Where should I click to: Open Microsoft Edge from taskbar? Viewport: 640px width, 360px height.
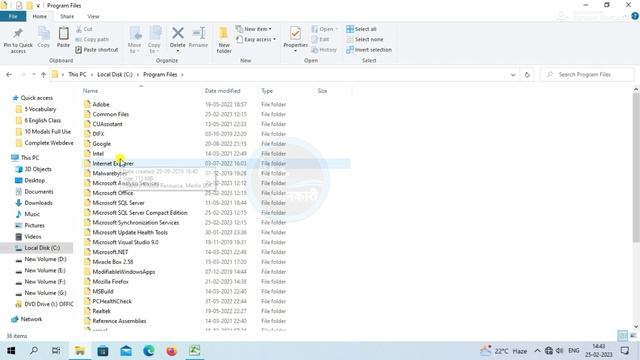point(149,351)
